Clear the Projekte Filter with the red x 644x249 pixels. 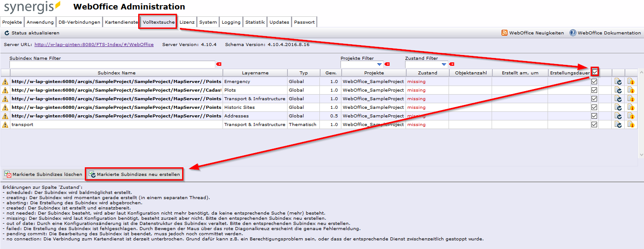click(x=387, y=64)
